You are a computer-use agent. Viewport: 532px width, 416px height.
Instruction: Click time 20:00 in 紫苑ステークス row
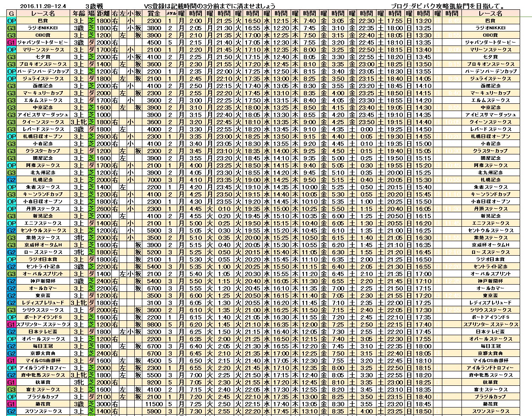coord(253,238)
